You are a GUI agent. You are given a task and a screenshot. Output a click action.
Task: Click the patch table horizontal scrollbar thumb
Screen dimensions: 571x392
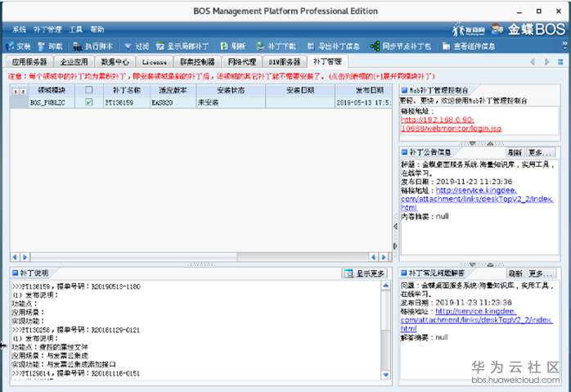point(134,257)
